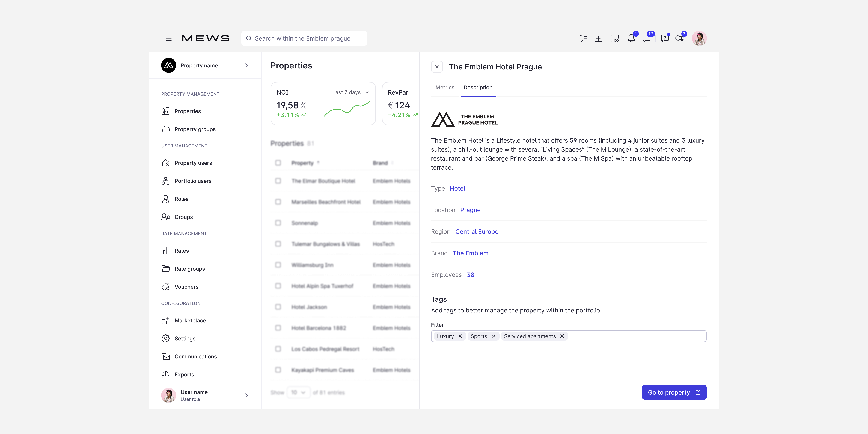This screenshot has height=434, width=868.
Task: Switch to the Metrics tab
Action: pyautogui.click(x=444, y=87)
